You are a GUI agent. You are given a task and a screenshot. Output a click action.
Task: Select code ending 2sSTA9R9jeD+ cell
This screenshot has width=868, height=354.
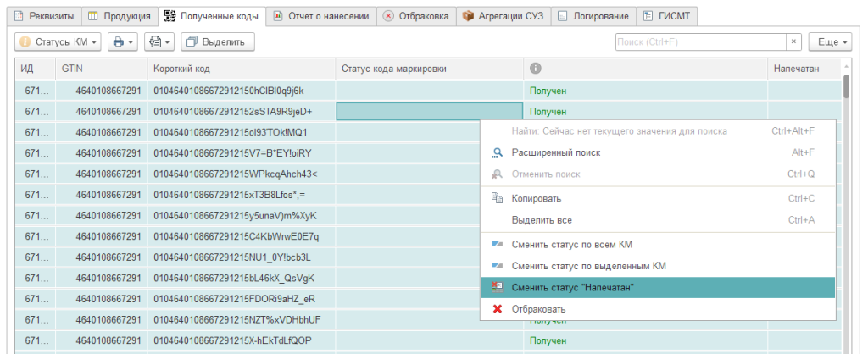(x=242, y=112)
